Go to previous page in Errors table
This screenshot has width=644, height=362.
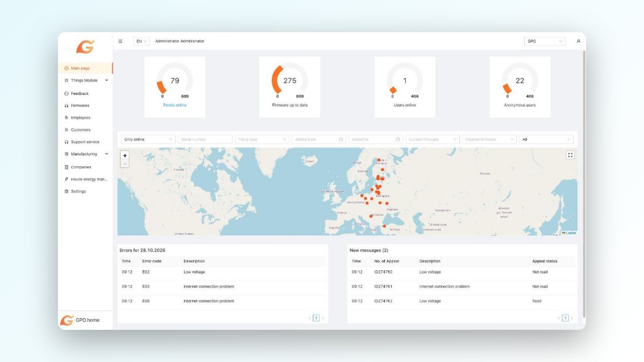click(x=310, y=318)
